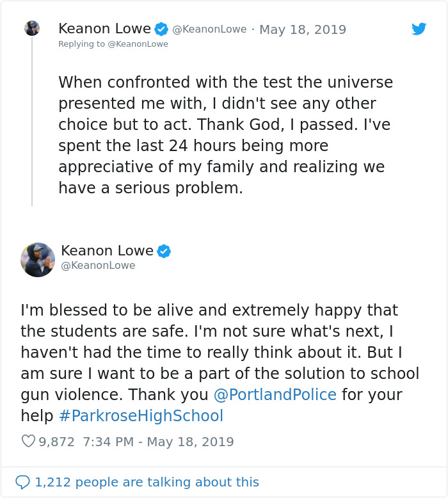Click the May 18, 2019 date in the reply header
The image size is (448, 498).
(x=302, y=29)
